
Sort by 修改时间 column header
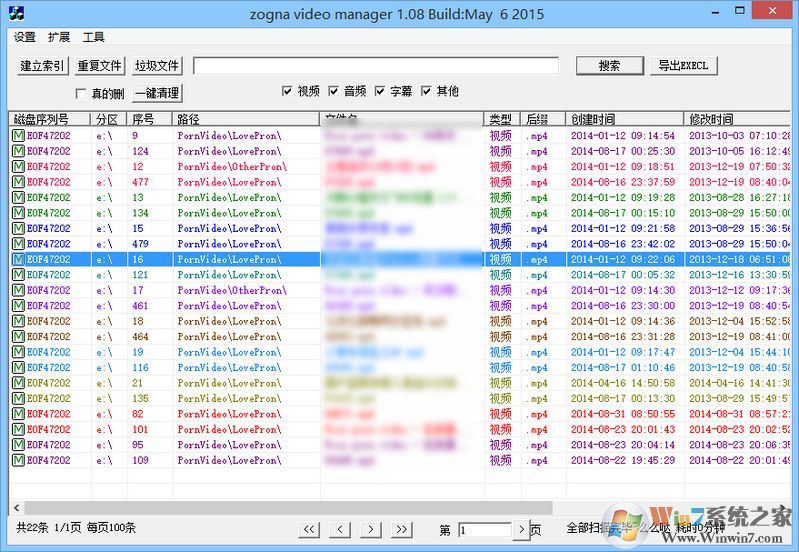[x=737, y=119]
